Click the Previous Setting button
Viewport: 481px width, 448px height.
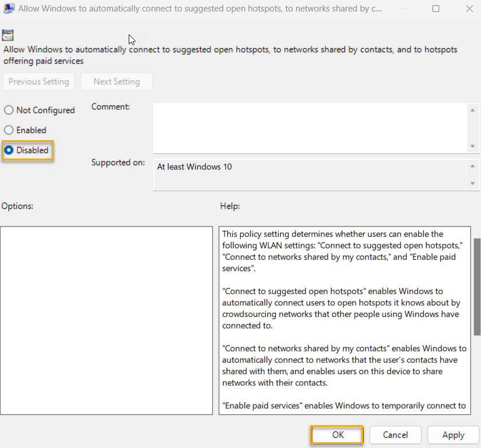pyautogui.click(x=38, y=81)
